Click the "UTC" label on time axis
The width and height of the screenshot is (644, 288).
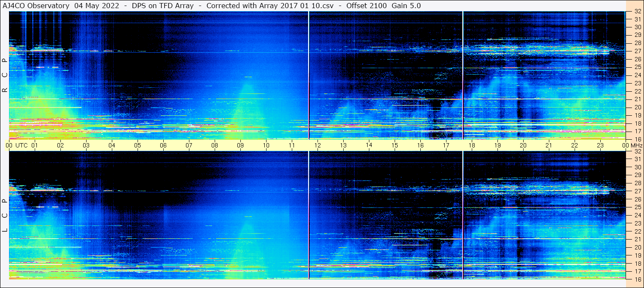pos(21,145)
